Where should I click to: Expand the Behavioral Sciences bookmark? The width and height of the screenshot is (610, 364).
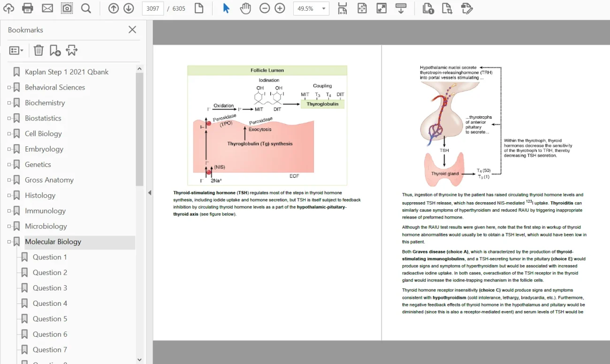[x=9, y=87]
